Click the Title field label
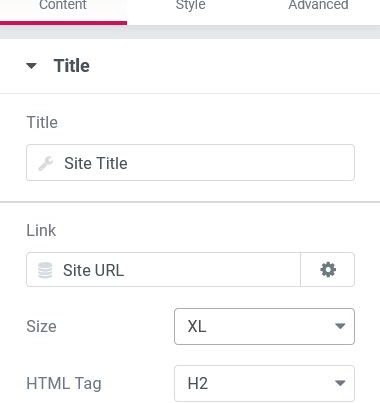Image resolution: width=380 pixels, height=403 pixels. pos(42,122)
